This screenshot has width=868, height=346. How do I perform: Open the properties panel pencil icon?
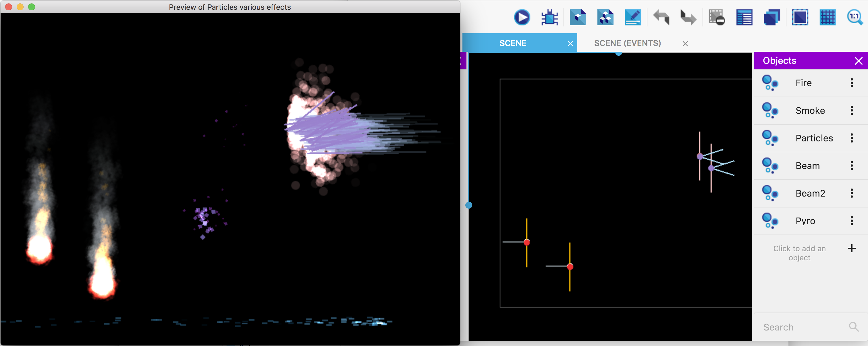point(632,17)
